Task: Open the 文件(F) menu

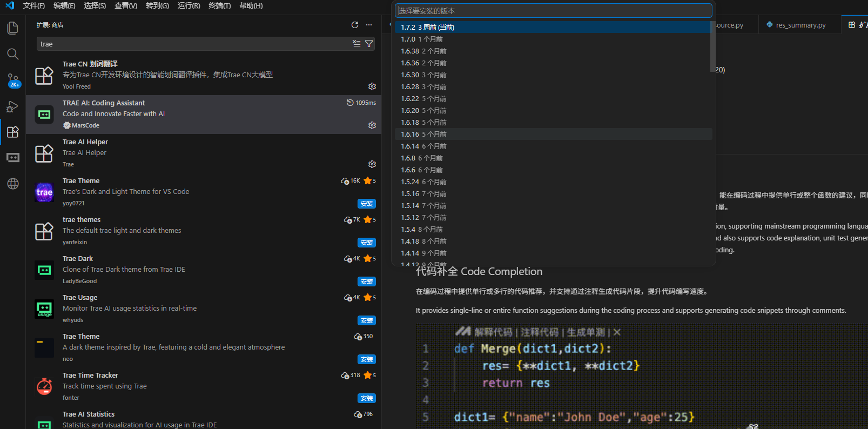Action: [34, 5]
